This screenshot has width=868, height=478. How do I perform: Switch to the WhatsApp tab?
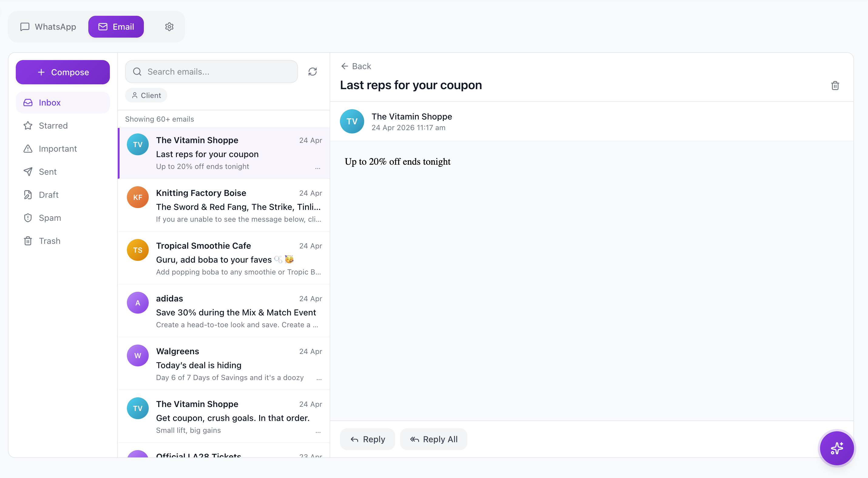[x=48, y=27]
